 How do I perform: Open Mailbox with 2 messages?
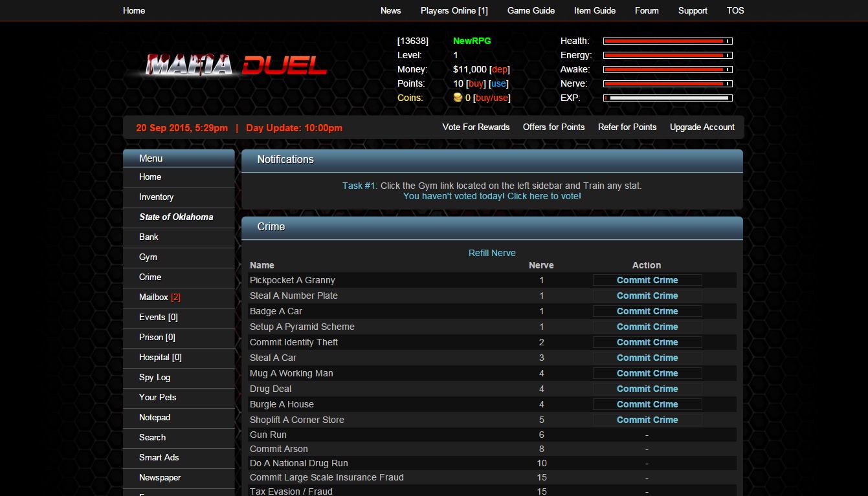tap(179, 297)
